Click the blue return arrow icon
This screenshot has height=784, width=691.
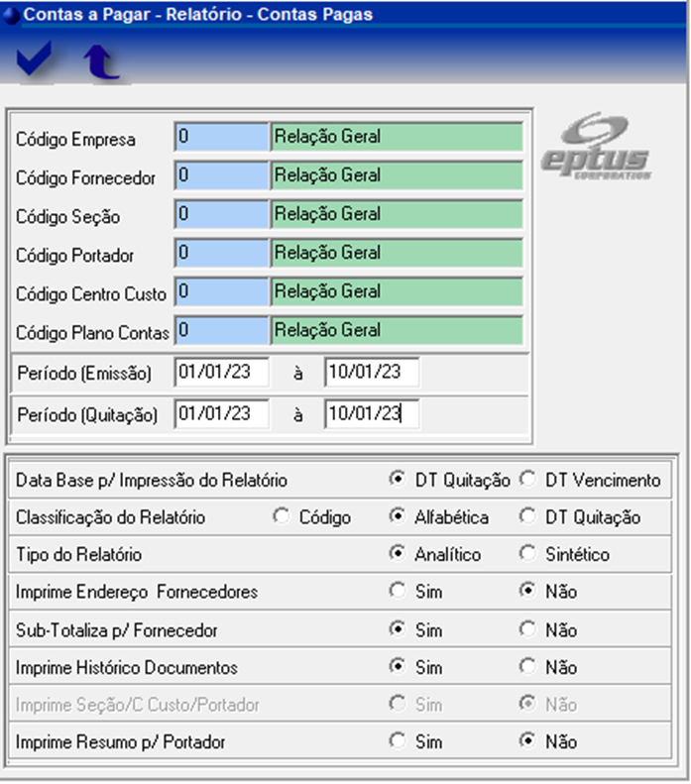tap(99, 61)
